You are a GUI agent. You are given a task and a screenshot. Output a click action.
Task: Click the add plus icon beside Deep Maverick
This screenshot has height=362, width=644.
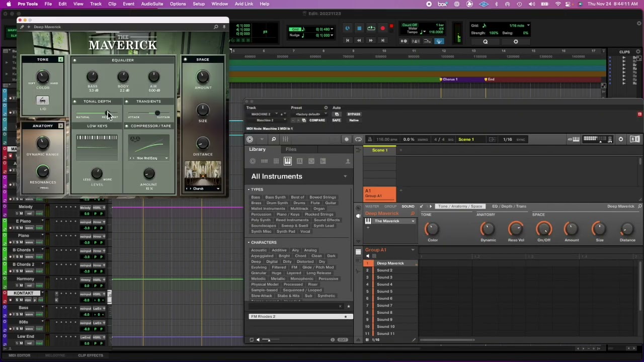(29, 27)
